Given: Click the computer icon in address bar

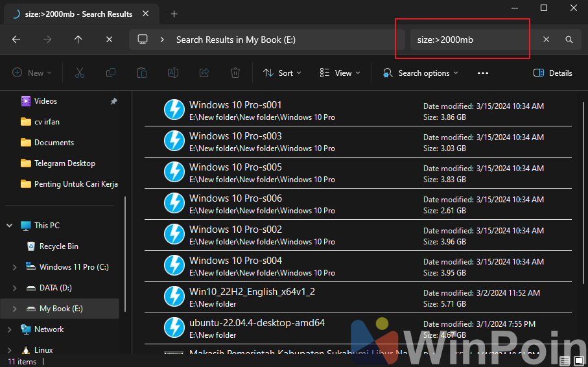Looking at the screenshot, I should click(143, 40).
